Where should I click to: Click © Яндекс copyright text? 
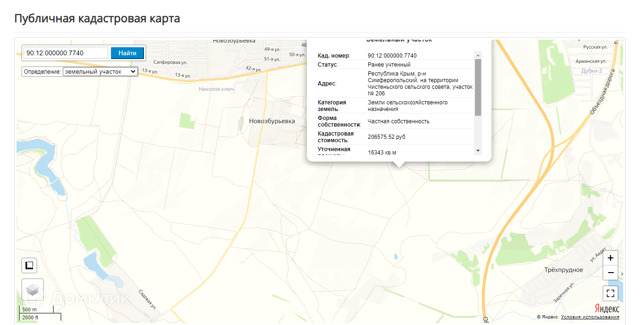click(547, 317)
